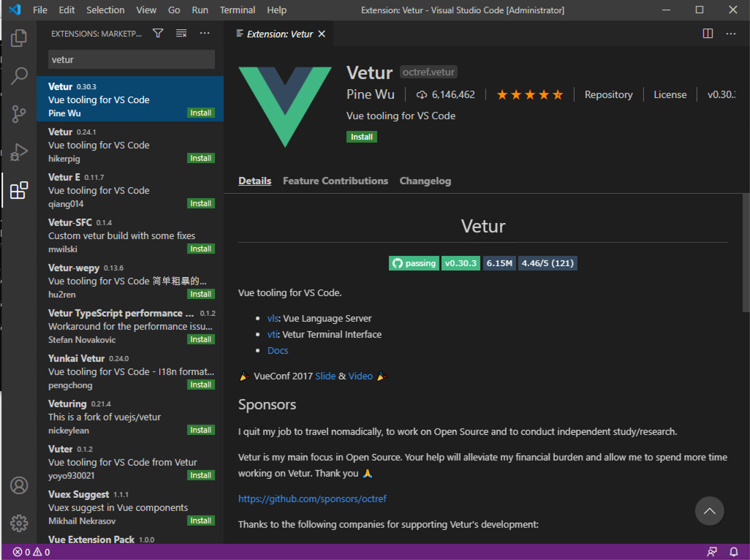Open the vls Vue Language Server link
The height and width of the screenshot is (560, 750).
pyautogui.click(x=273, y=319)
